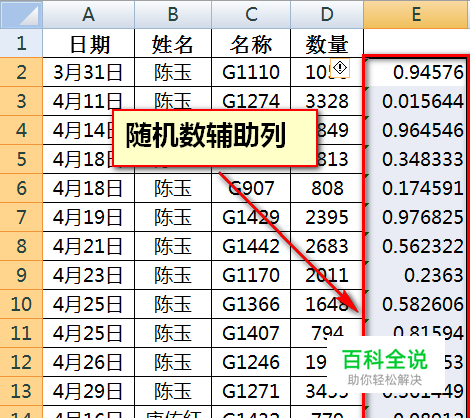Select row 4 header
This screenshot has height=418, width=470.
pyautogui.click(x=21, y=130)
